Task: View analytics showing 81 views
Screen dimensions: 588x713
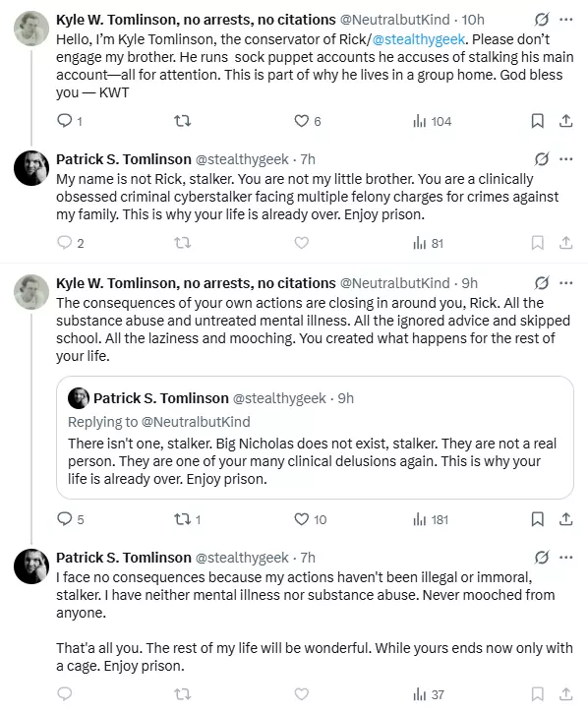Action: point(428,243)
